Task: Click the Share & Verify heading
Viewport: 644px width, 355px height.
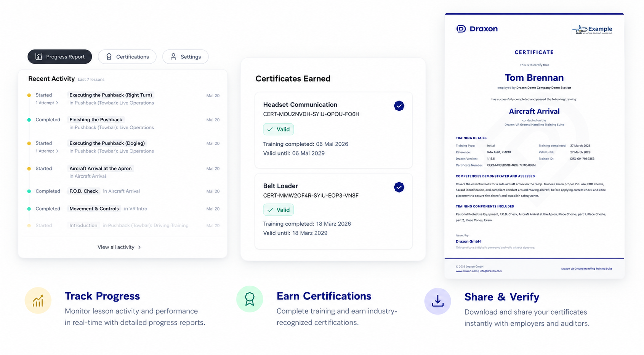Action: (502, 297)
